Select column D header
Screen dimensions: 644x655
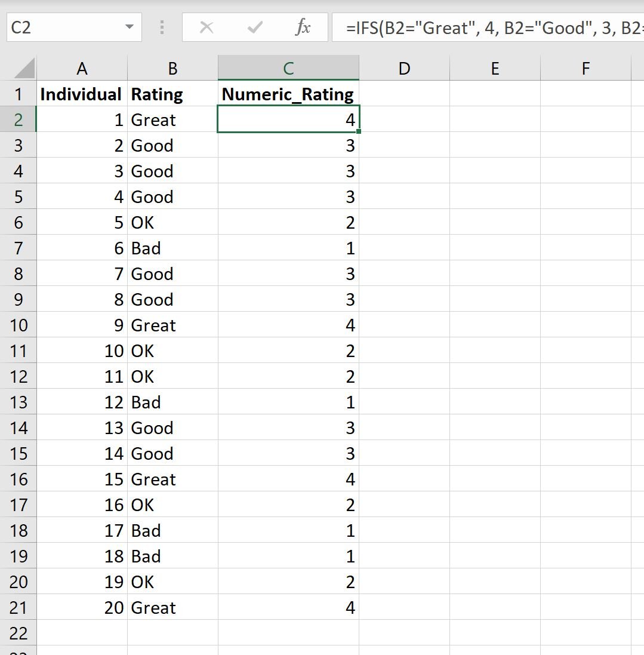pos(404,68)
